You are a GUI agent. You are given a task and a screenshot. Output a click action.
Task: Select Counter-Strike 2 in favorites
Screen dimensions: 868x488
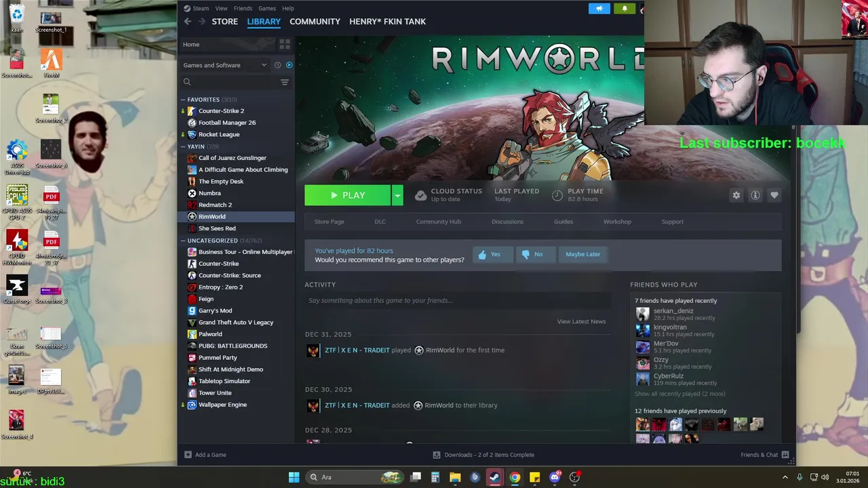[x=221, y=111]
